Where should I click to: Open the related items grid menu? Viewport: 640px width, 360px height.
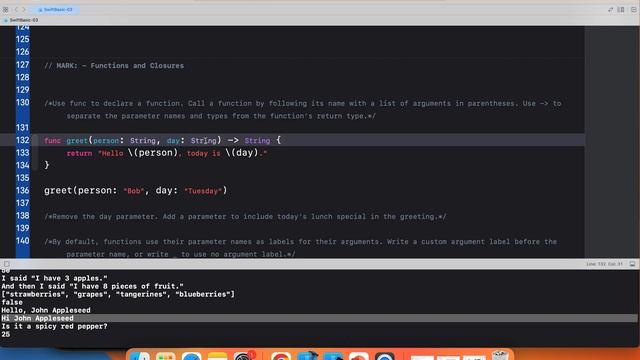click(x=5, y=9)
